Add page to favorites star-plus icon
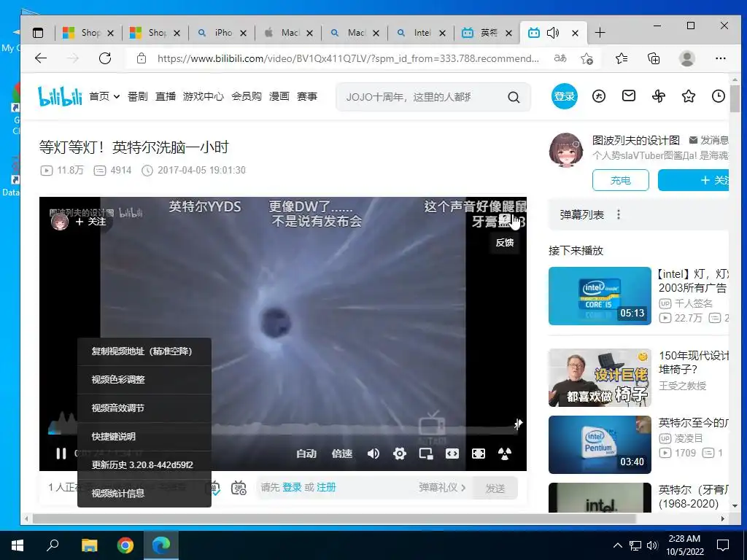The width and height of the screenshot is (747, 560). pyautogui.click(x=587, y=58)
